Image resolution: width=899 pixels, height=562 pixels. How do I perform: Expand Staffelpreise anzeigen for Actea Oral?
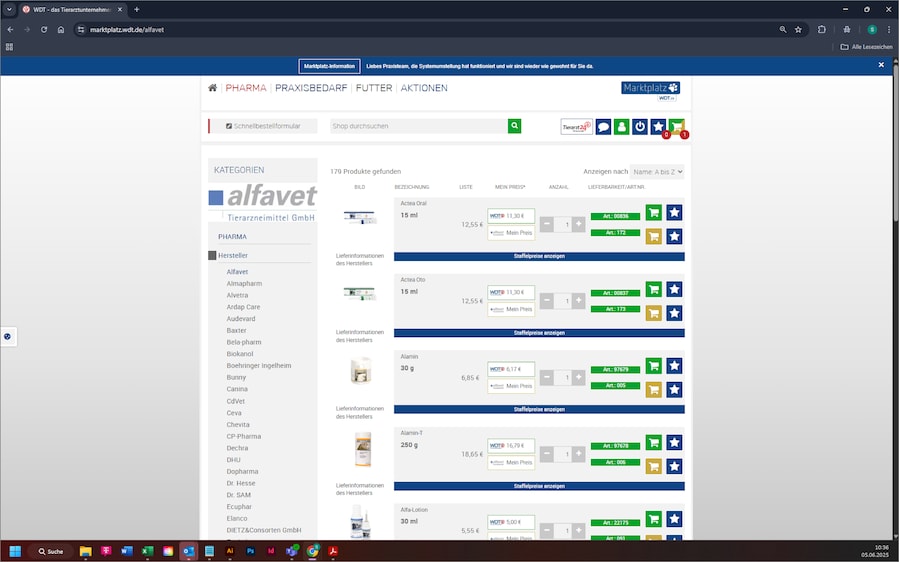[x=539, y=256]
